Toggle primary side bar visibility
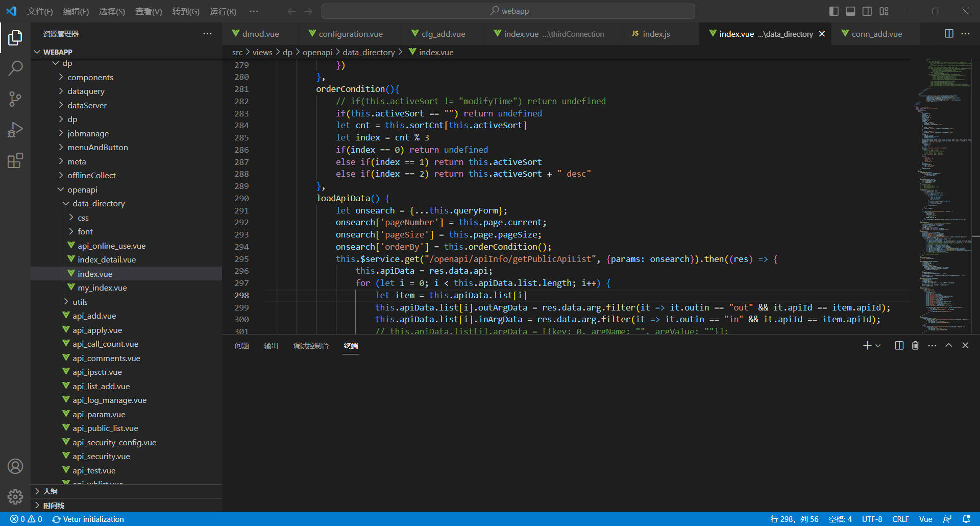Image resolution: width=980 pixels, height=526 pixels. (x=834, y=11)
